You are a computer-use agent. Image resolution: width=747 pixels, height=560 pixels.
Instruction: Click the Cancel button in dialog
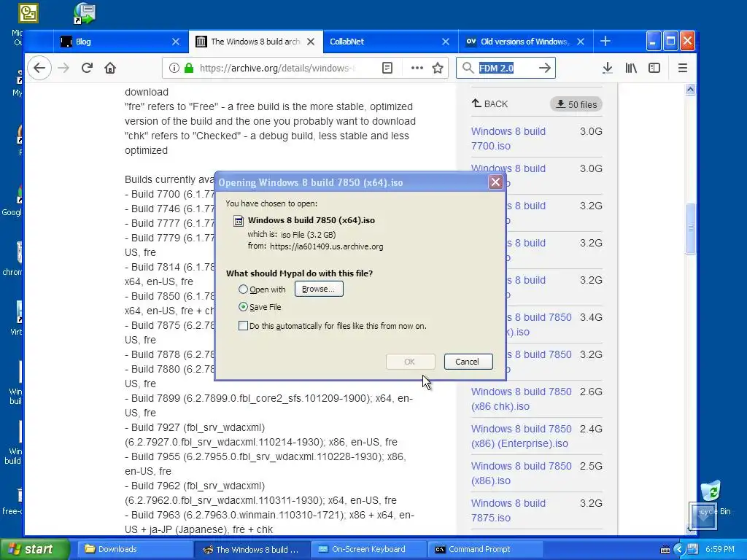468,362
